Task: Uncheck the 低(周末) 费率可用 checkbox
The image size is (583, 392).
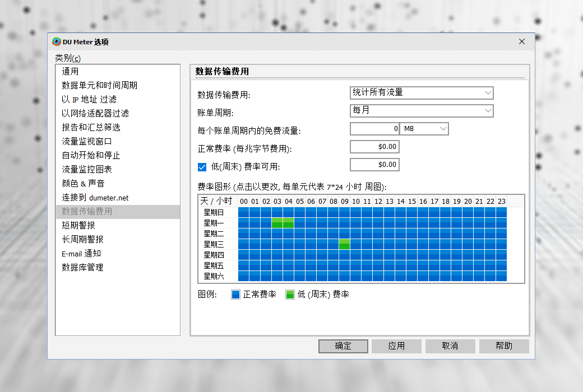Action: pyautogui.click(x=202, y=165)
